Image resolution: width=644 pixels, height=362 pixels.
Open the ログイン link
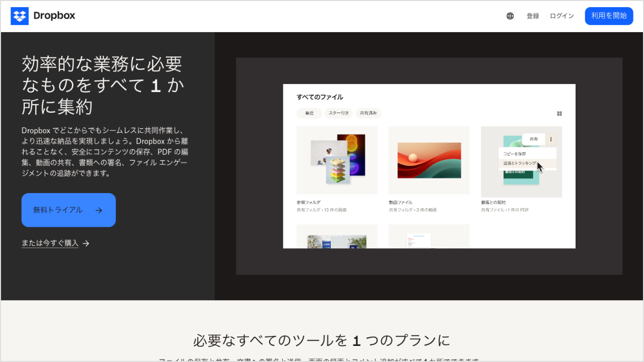[561, 16]
